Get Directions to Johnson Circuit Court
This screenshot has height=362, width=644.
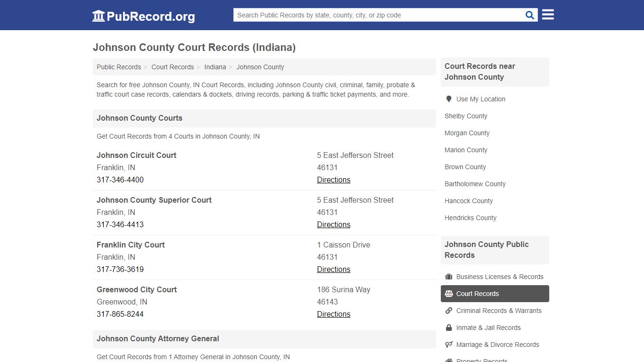[334, 180]
